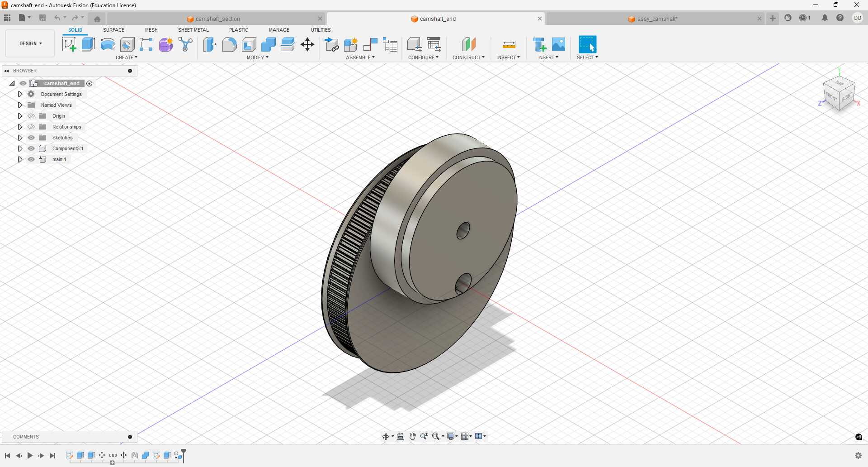Select the Extrude tool
This screenshot has height=467, width=868.
tap(87, 44)
